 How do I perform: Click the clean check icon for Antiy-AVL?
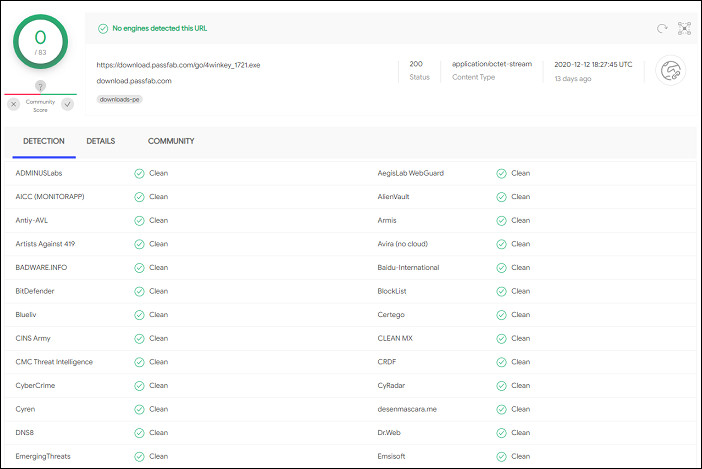tap(139, 221)
